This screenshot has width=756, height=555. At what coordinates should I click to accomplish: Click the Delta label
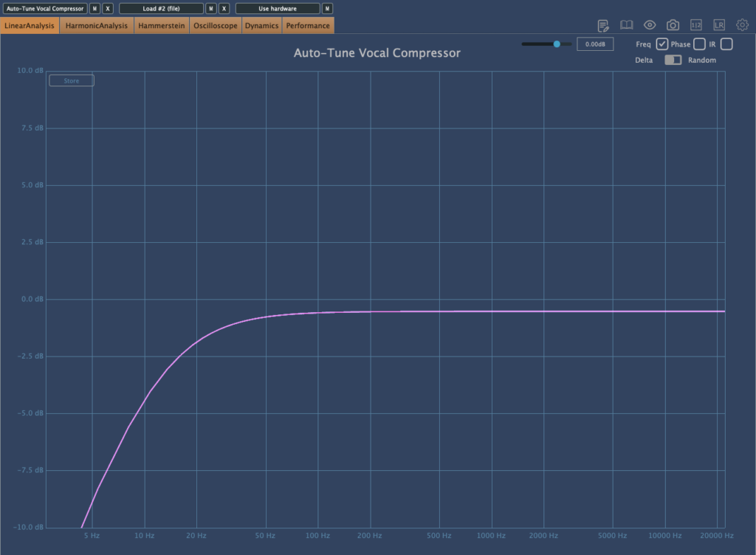coord(644,61)
